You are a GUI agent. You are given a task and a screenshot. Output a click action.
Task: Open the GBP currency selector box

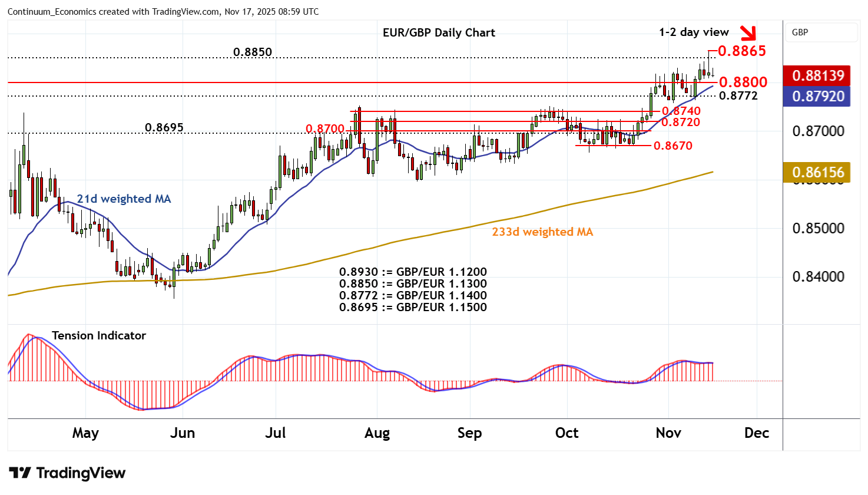coord(821,32)
